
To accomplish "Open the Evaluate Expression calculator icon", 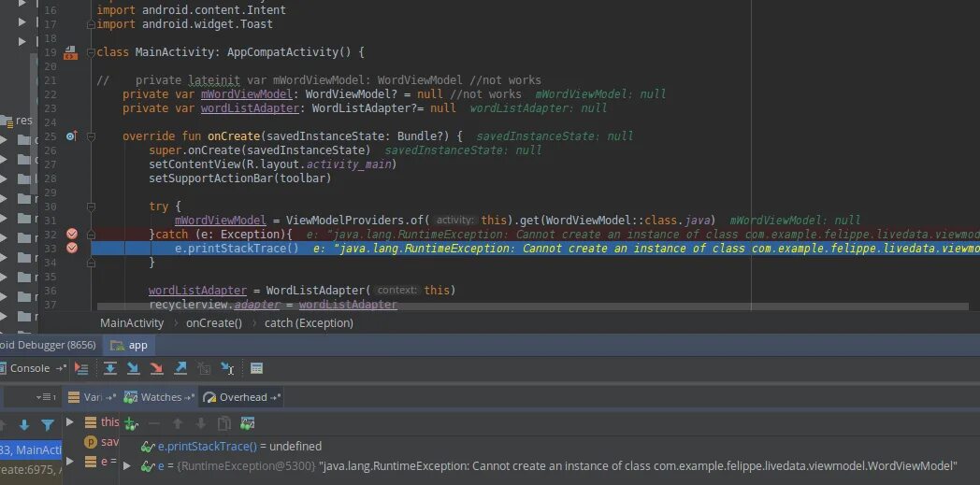I will pyautogui.click(x=256, y=368).
